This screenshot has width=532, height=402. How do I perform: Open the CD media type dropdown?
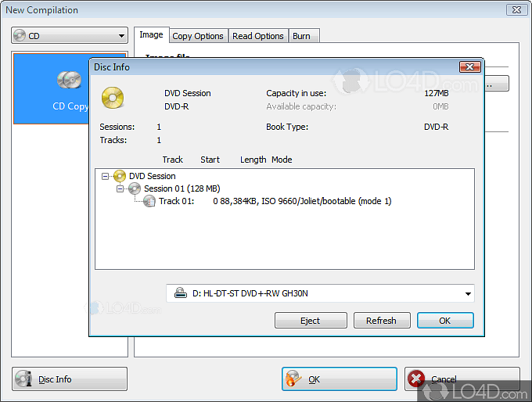coord(70,35)
